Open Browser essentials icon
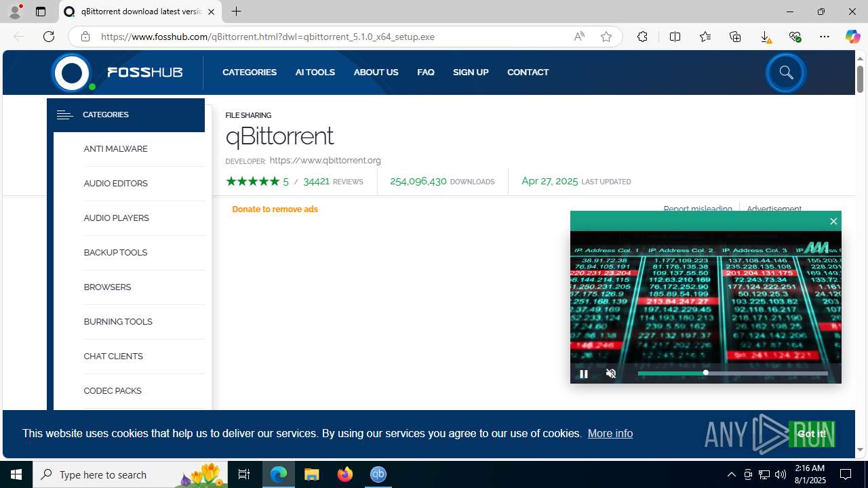 coord(795,37)
